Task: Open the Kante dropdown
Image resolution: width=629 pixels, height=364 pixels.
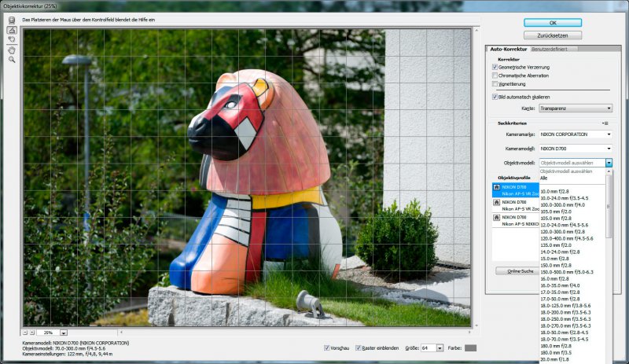Action: click(576, 108)
